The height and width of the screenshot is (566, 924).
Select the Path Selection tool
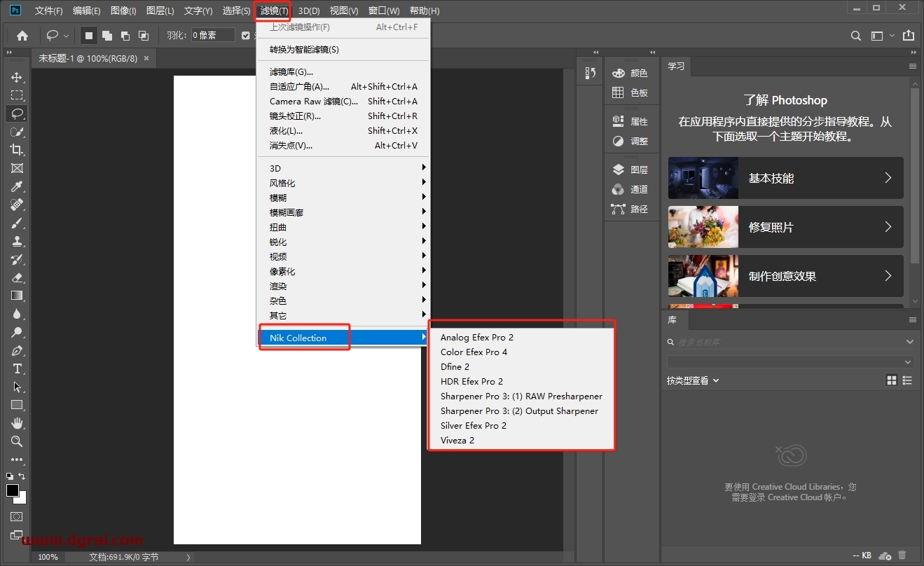(17, 387)
